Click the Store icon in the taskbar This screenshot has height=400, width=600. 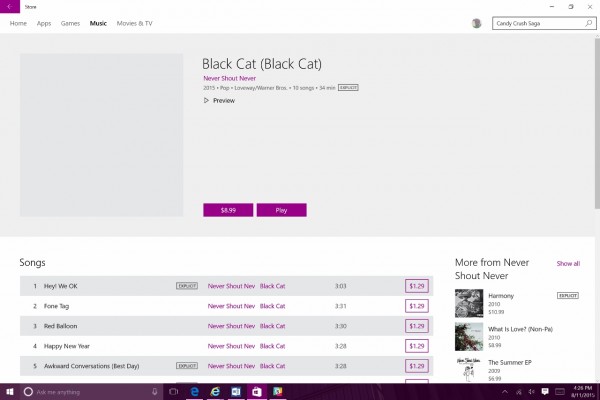click(x=257, y=392)
